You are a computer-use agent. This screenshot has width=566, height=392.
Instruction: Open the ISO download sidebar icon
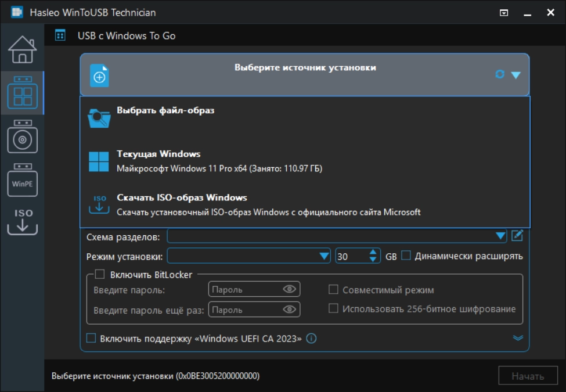pos(23,222)
